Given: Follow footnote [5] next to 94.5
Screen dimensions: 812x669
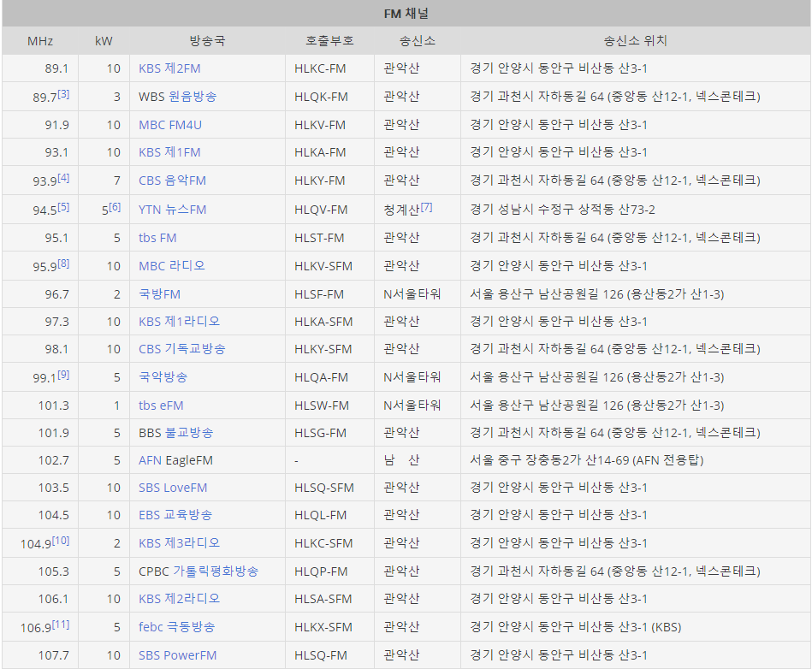Looking at the screenshot, I should tap(63, 207).
